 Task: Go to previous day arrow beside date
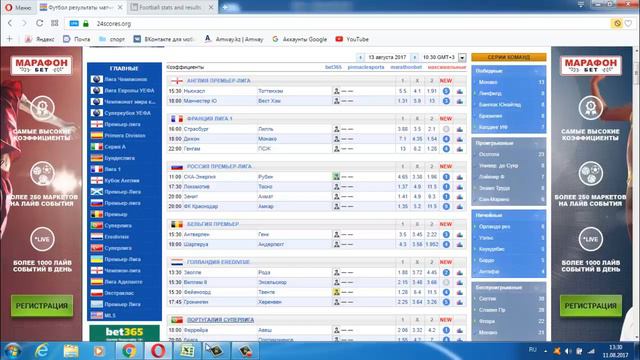point(360,58)
